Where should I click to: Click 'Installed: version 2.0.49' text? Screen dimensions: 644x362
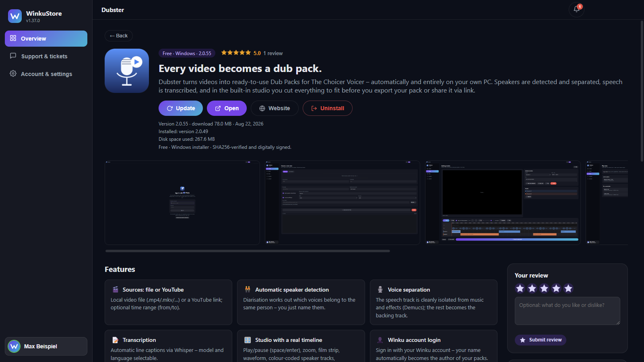point(183,132)
